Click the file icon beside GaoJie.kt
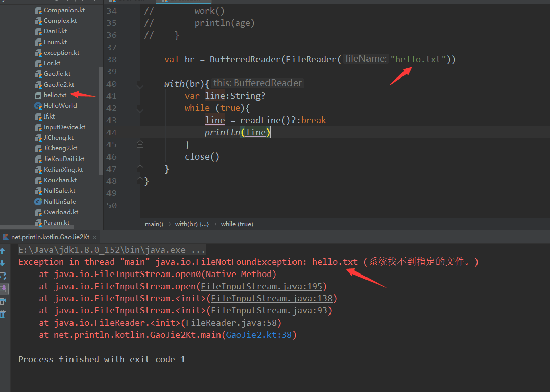Image resolution: width=550 pixels, height=392 pixels. coord(38,74)
